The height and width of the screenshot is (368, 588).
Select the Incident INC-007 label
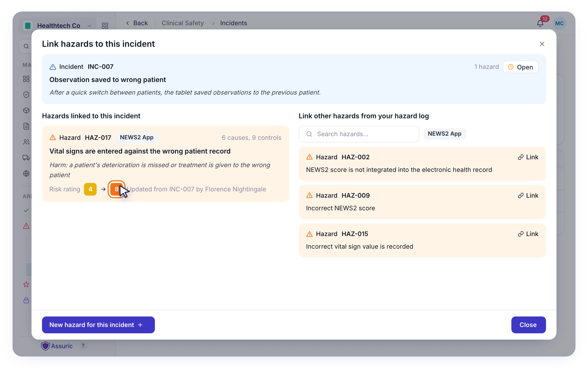pyautogui.click(x=81, y=67)
